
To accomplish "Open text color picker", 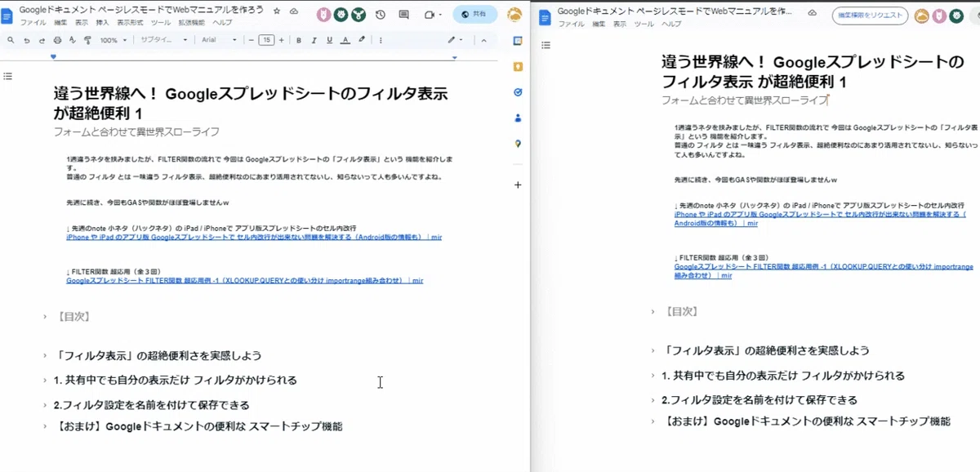I will 345,39.
